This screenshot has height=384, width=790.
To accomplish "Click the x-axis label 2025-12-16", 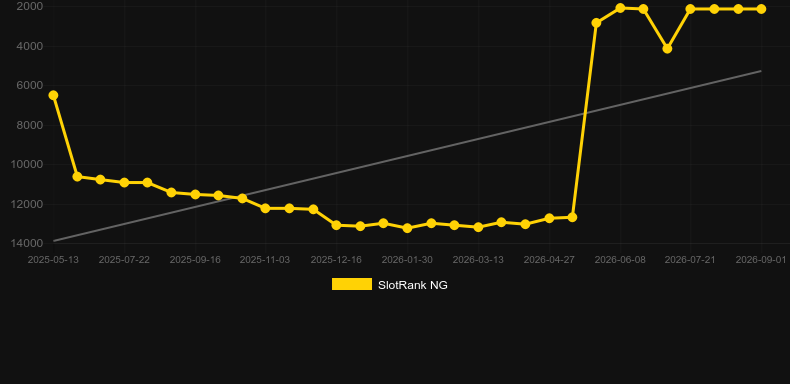I will [x=336, y=260].
